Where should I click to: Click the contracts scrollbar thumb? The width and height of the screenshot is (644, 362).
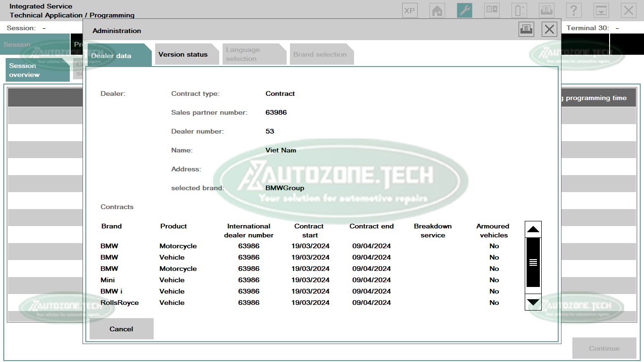click(x=533, y=262)
